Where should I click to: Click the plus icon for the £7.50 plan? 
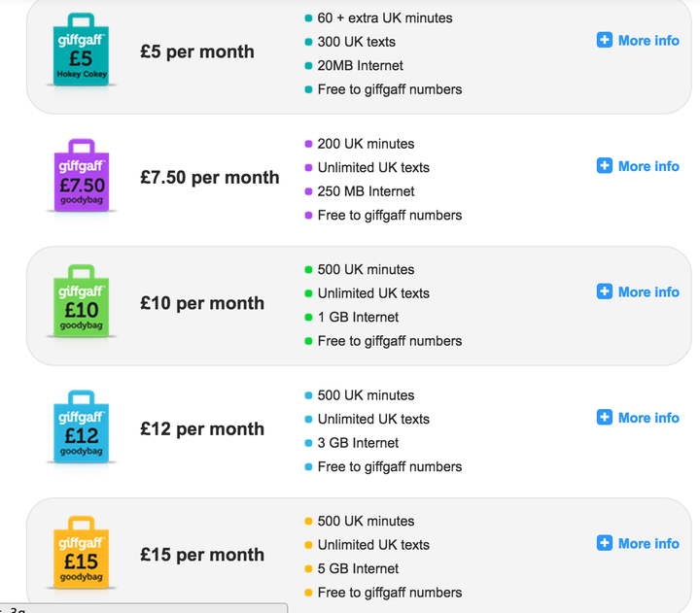coord(605,165)
